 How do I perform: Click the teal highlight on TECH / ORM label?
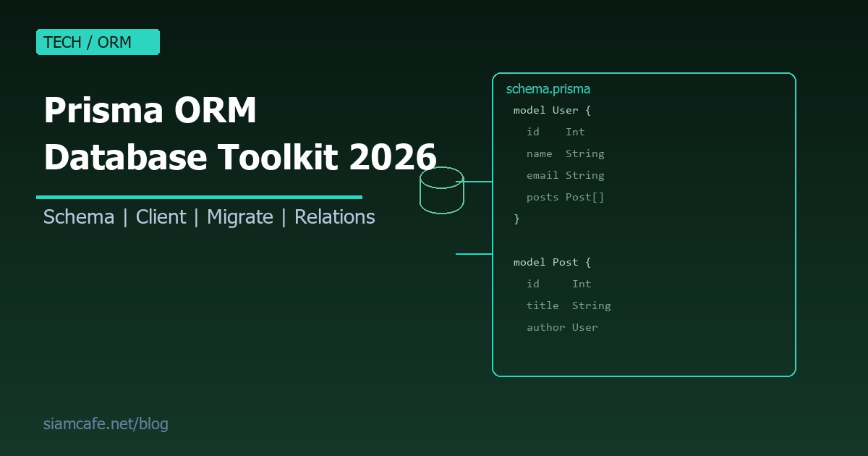point(98,42)
